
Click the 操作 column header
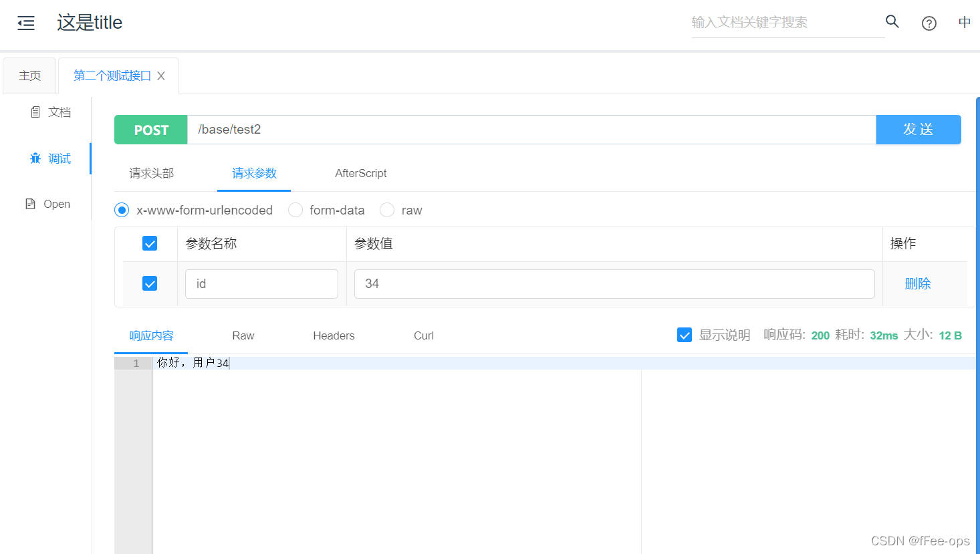tap(903, 243)
